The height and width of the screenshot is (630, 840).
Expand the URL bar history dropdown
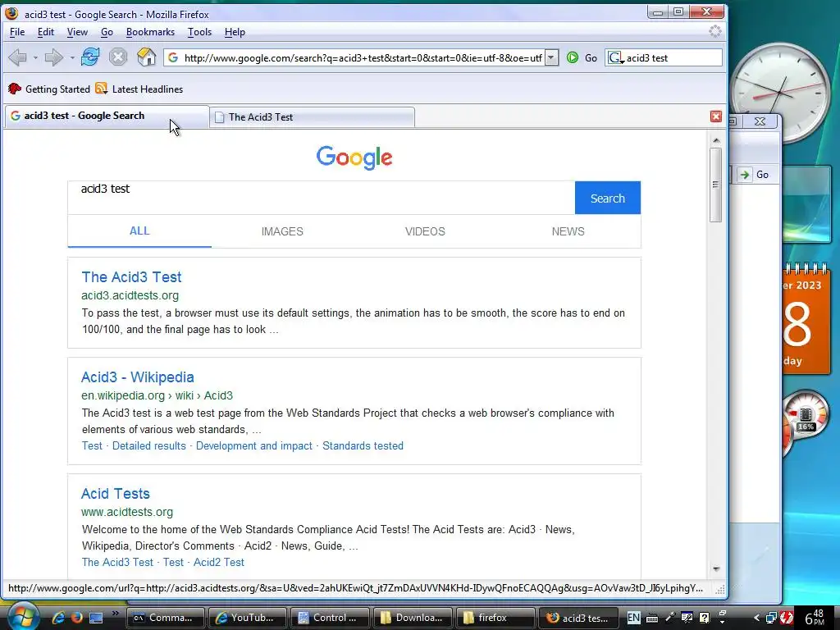click(x=551, y=58)
